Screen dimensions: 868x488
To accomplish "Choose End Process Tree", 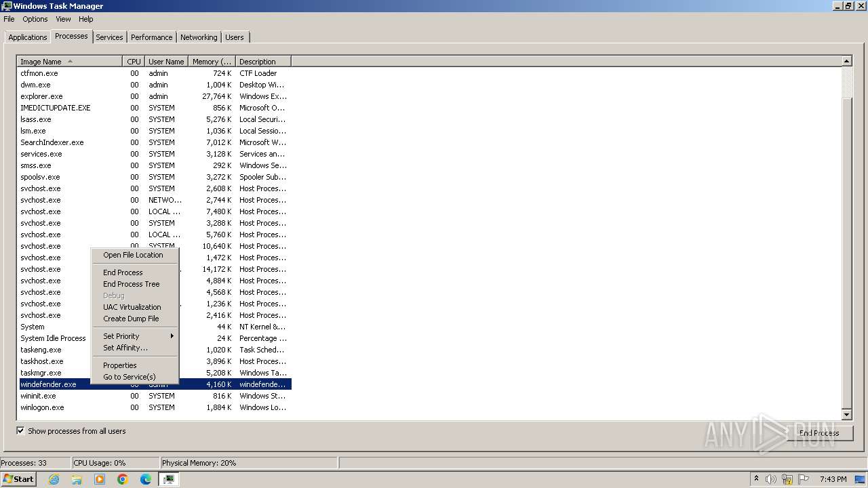I will point(135,284).
